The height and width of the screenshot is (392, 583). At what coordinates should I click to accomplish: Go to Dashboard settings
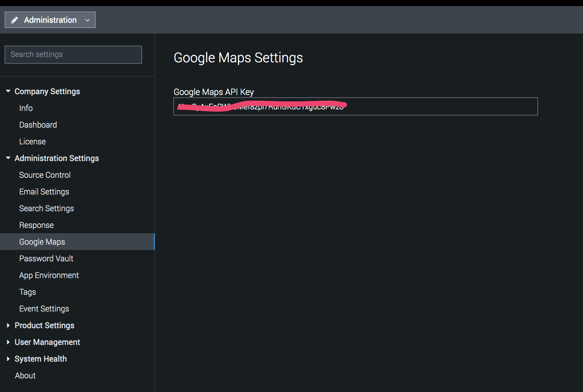pyautogui.click(x=38, y=125)
